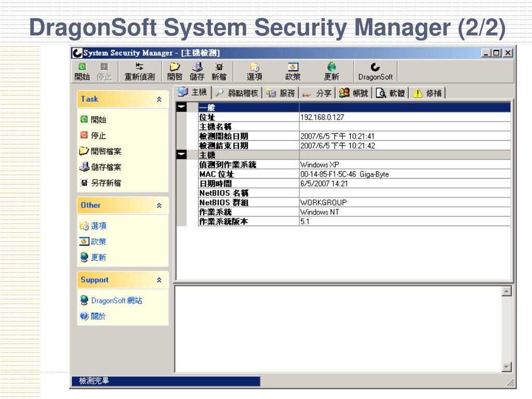Click the 6/5/2007 14:21 value
Image resolution: width=532 pixels, height=399 pixels.
point(324,184)
